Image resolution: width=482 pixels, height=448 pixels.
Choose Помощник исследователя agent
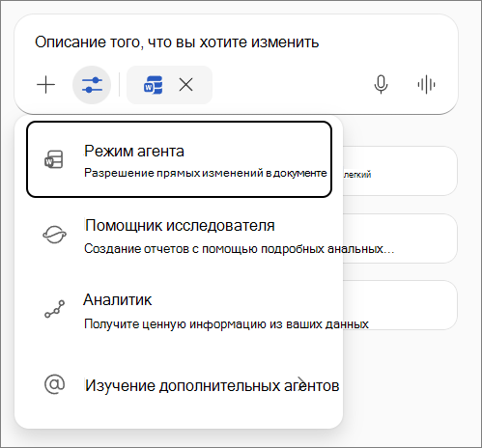tap(179, 236)
